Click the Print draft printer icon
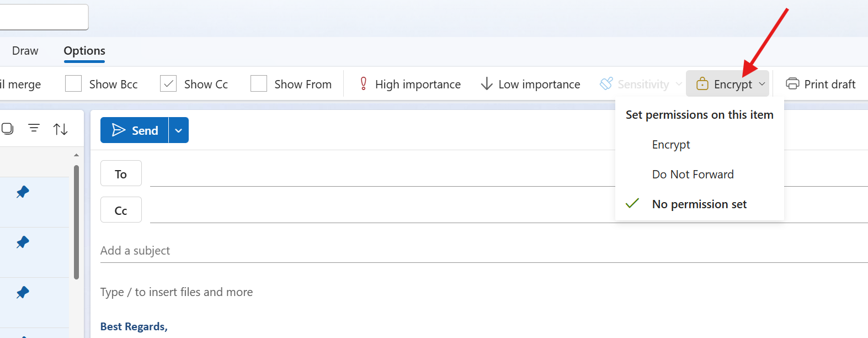The width and height of the screenshot is (868, 338). point(792,84)
